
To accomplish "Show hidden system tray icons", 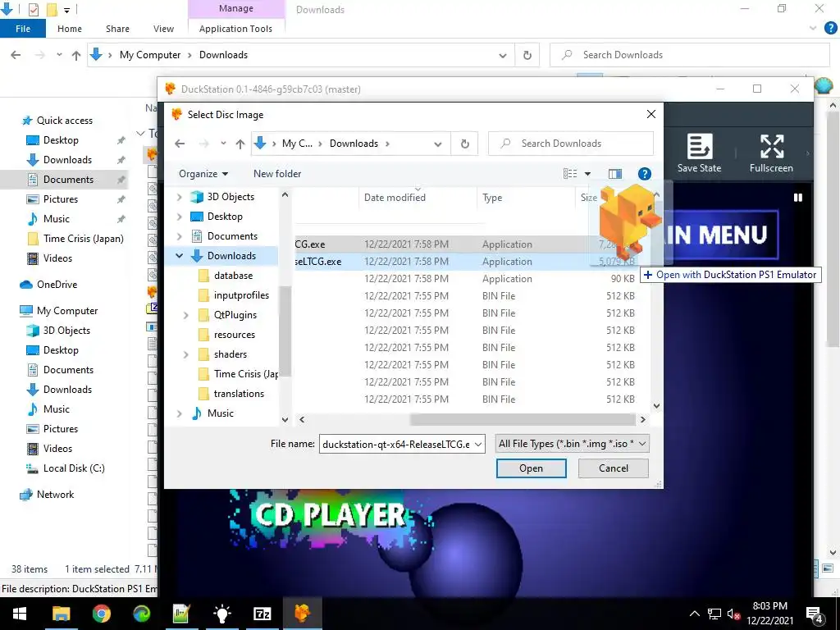I will [x=694, y=614].
